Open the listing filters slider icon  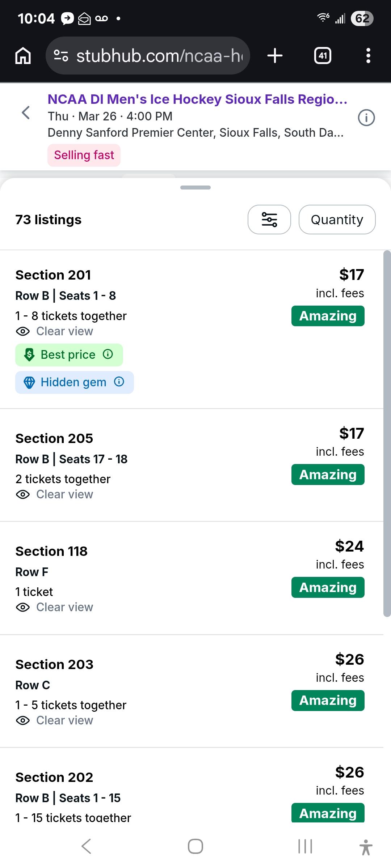tap(269, 220)
